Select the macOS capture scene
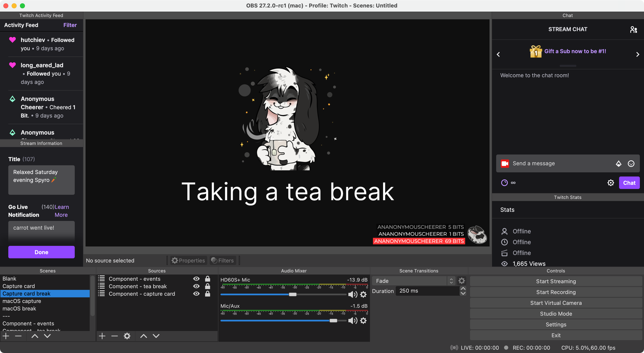644x353 pixels. 45,301
